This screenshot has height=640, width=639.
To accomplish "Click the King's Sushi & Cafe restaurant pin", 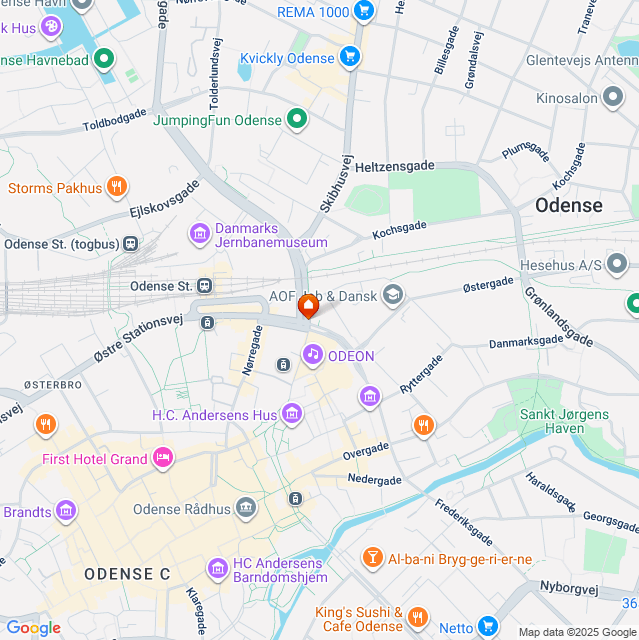I will [x=417, y=618].
